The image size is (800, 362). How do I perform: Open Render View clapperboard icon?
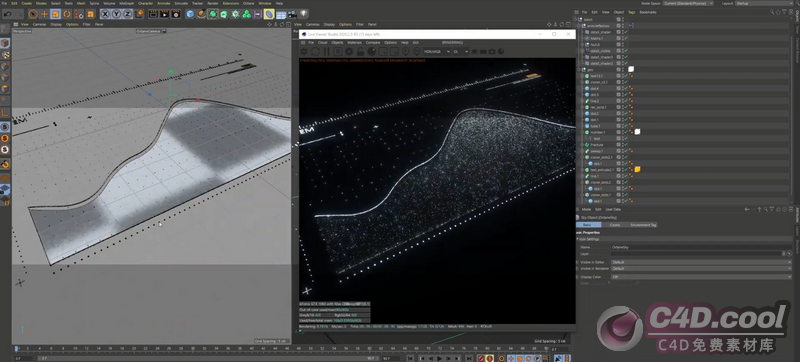(153, 14)
